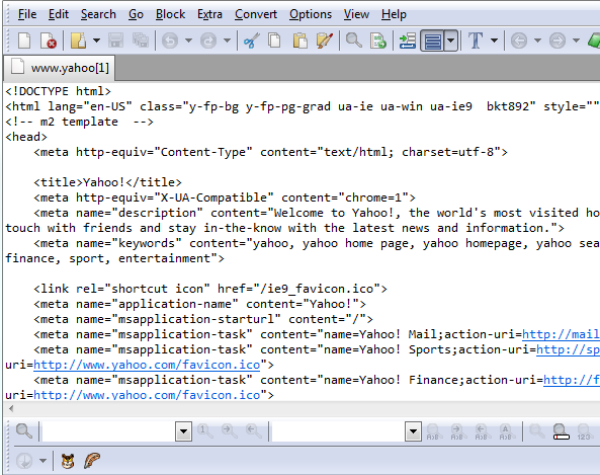The height and width of the screenshot is (475, 600).
Task: Click the horizontal scrollbar left arrow
Action: 11,408
